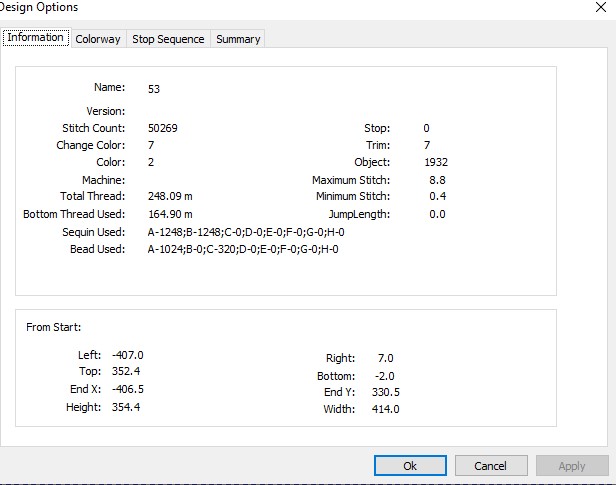Viewport: 616px width, 485px height.
Task: Click the Machine: label
Action: coord(103,180)
